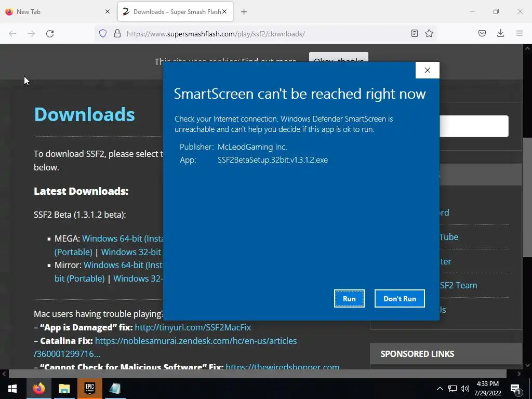532x399 pixels.
Task: Open the tinyurl SSF2MacFix link
Action: click(193, 327)
